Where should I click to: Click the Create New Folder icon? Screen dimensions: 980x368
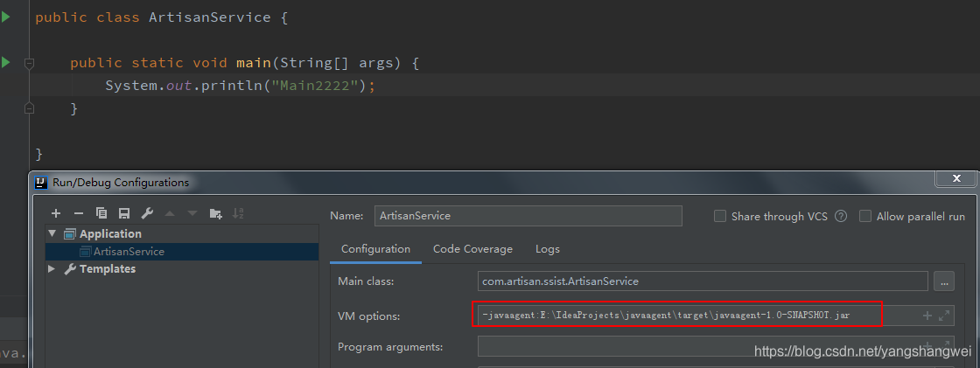coord(215,213)
